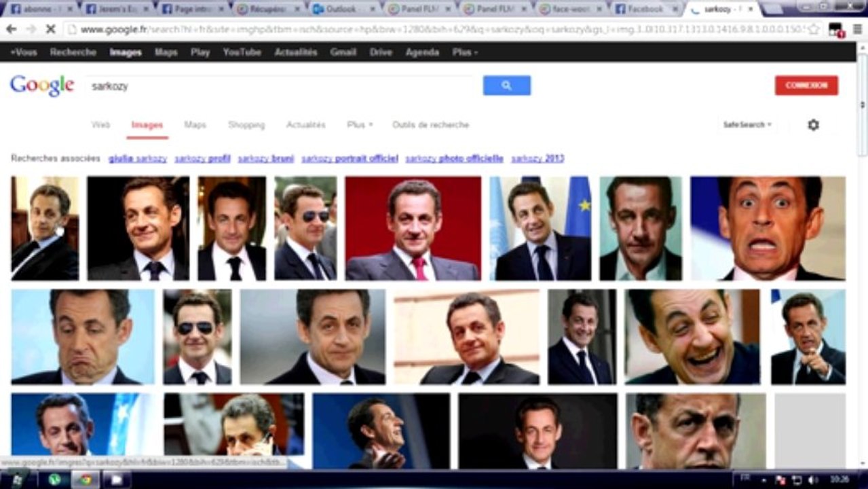Select the Web search filter tab
The width and height of the screenshot is (868, 489).
(x=101, y=125)
